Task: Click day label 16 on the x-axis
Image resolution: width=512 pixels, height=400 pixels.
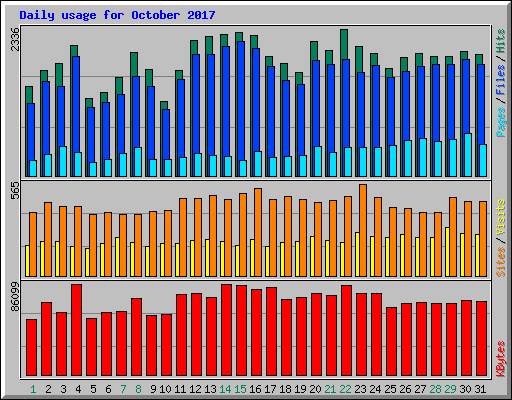Action: (x=255, y=389)
